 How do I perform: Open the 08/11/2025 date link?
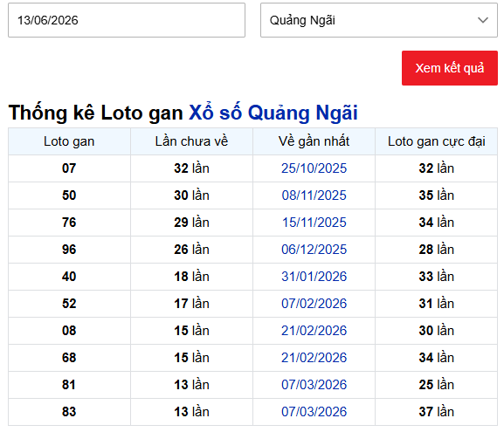pyautogui.click(x=314, y=195)
